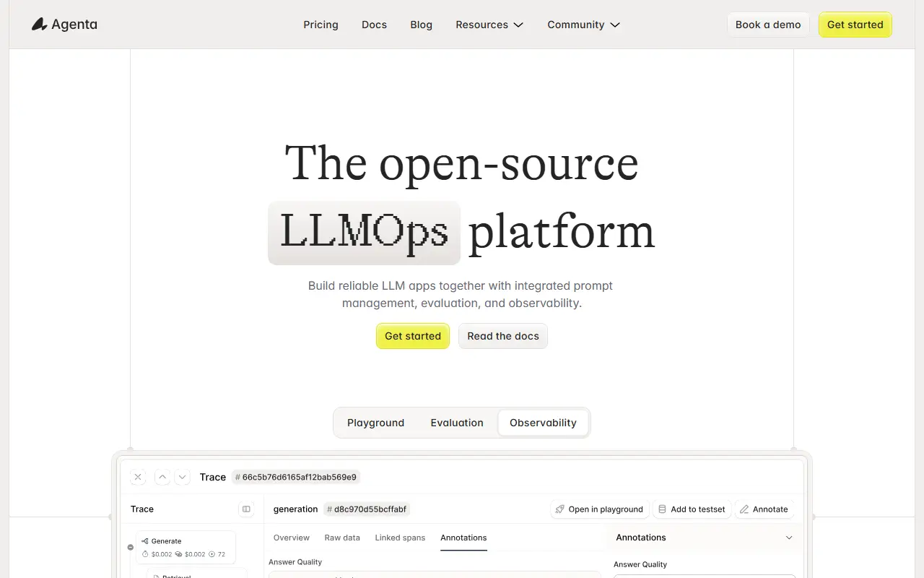Expand the Resources menu
Viewport: 924px width, 578px height.
click(x=489, y=25)
